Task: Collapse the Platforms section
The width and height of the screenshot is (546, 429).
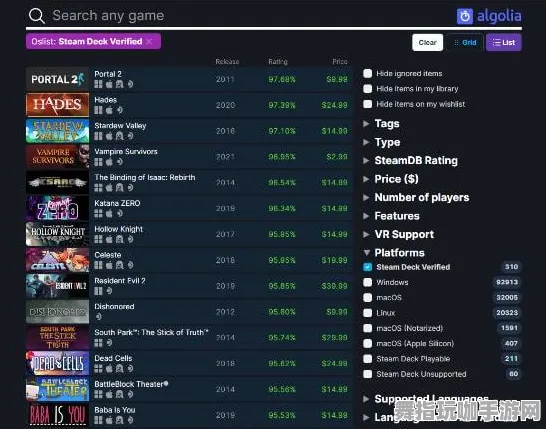Action: click(394, 253)
